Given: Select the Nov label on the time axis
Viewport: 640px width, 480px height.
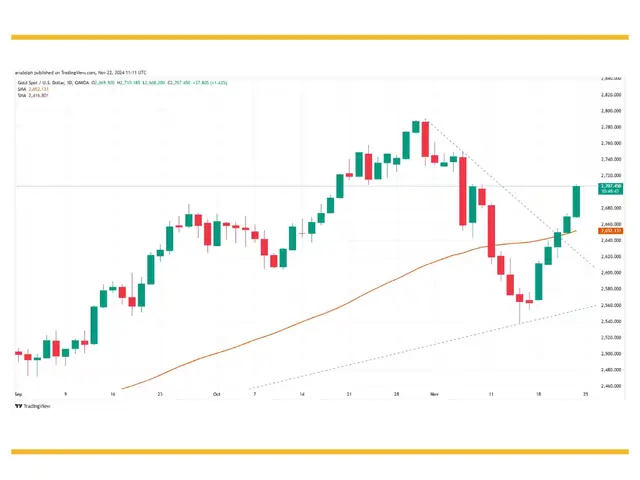Looking at the screenshot, I should coord(434,394).
